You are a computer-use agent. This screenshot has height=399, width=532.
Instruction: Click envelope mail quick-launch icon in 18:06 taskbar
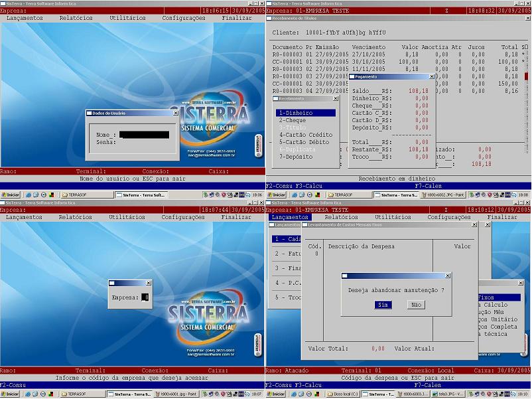(36, 195)
